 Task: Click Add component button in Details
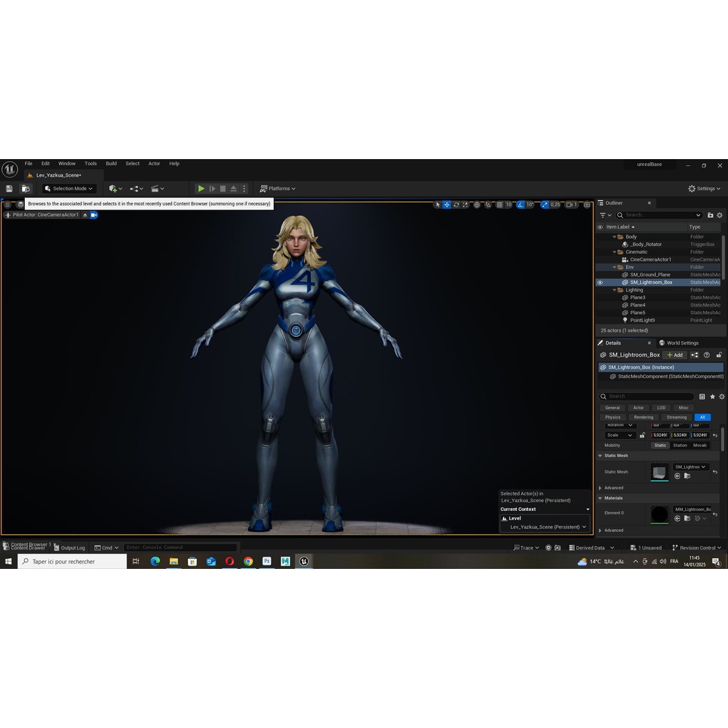click(675, 355)
